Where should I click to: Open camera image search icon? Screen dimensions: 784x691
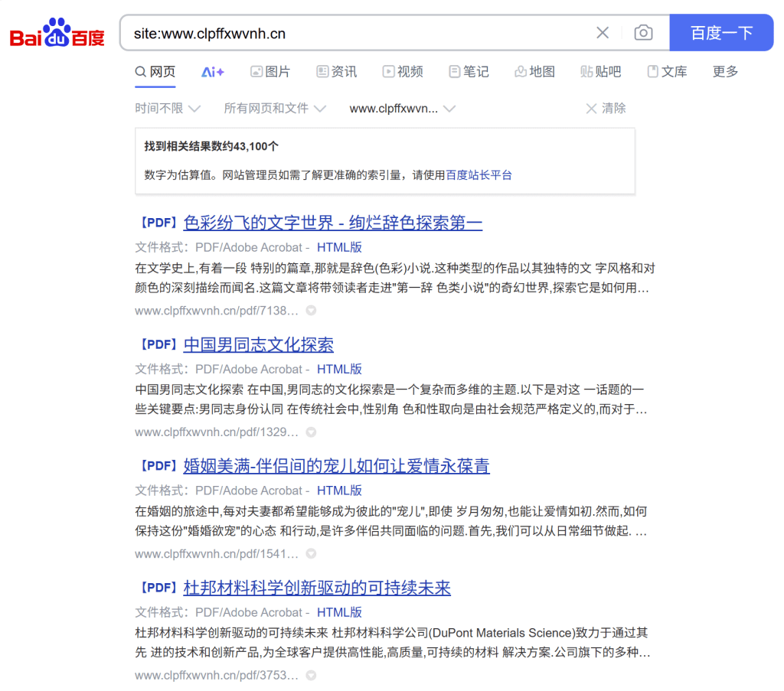(643, 33)
